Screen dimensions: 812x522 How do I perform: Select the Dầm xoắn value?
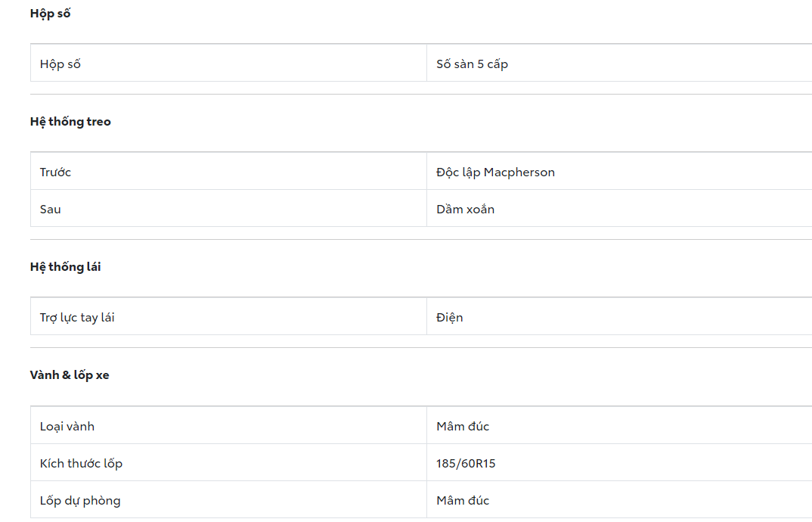[x=465, y=210]
